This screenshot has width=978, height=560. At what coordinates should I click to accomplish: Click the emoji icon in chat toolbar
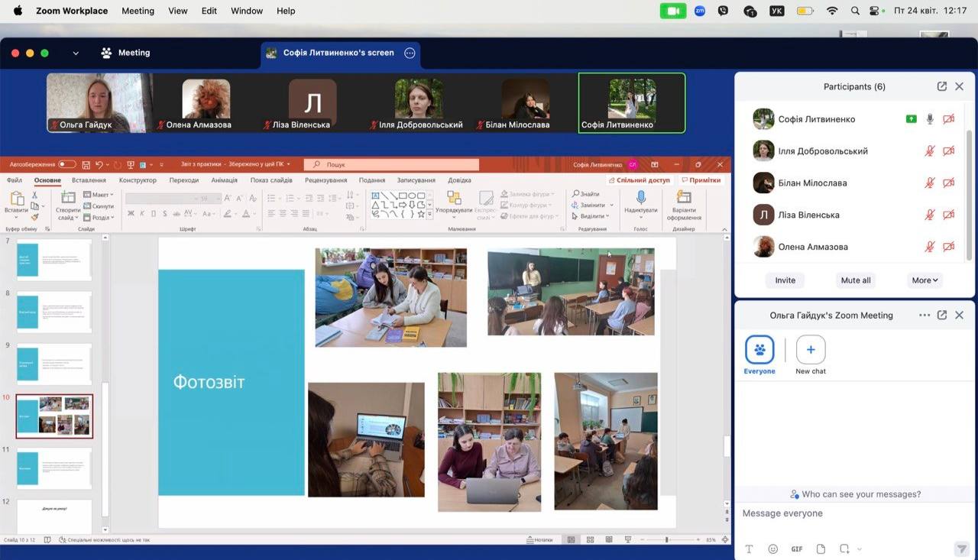point(772,549)
